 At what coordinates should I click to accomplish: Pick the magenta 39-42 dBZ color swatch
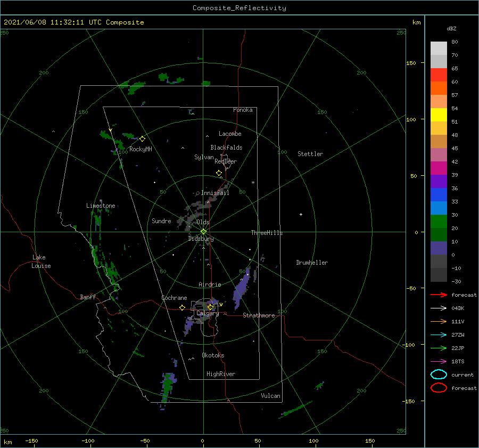pos(439,168)
